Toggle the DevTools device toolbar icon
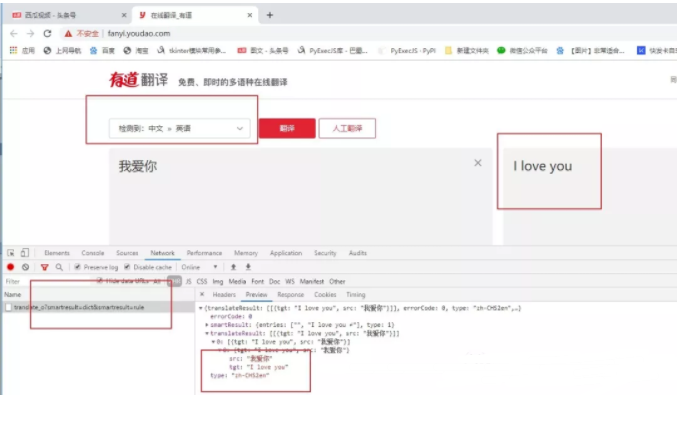This screenshot has width=680, height=431. pos(25,253)
